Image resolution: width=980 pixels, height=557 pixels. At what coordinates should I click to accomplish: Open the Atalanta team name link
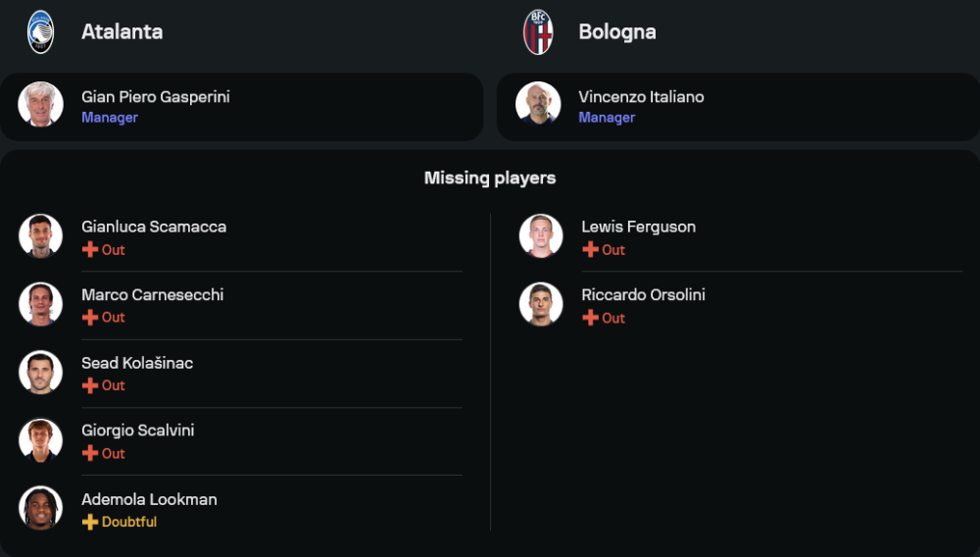pyautogui.click(x=122, y=31)
